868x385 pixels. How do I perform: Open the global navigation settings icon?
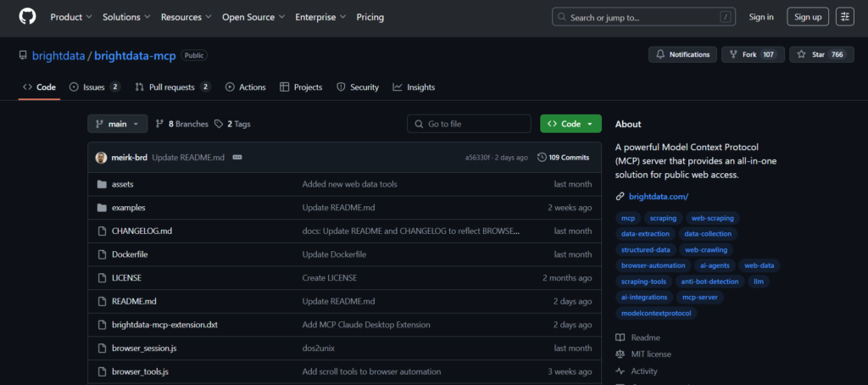[x=845, y=17]
